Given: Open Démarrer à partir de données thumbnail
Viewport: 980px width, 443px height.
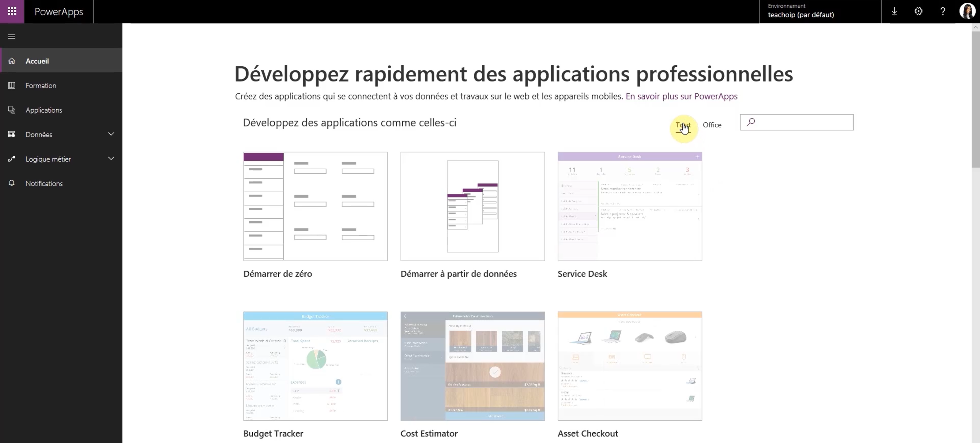Looking at the screenshot, I should [x=473, y=206].
